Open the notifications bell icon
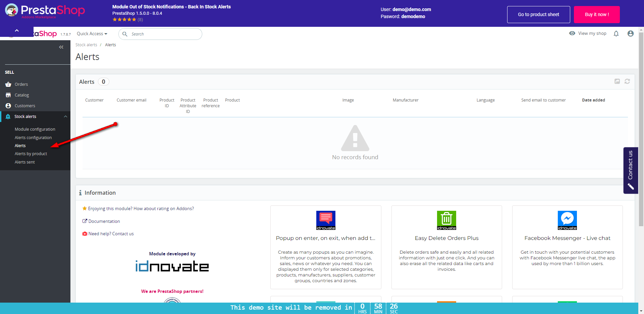The width and height of the screenshot is (644, 314). point(616,34)
